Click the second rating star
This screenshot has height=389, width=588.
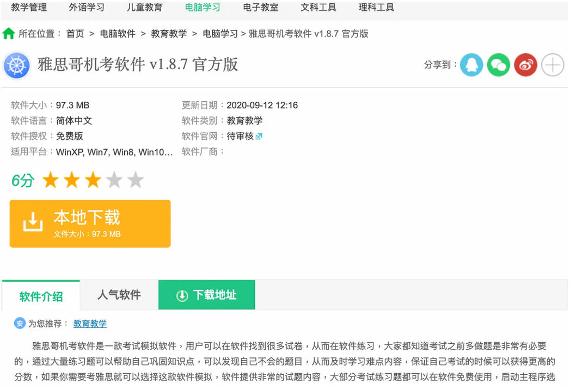click(x=72, y=180)
